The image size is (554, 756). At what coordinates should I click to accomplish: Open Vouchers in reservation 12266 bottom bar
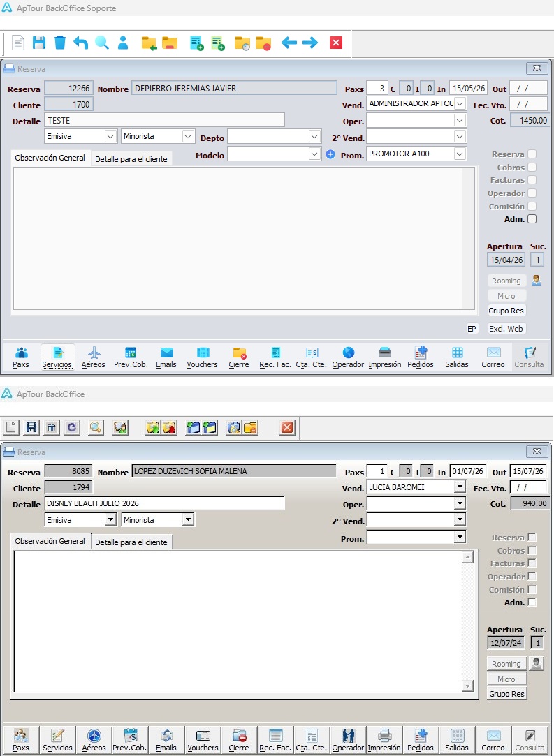point(202,357)
